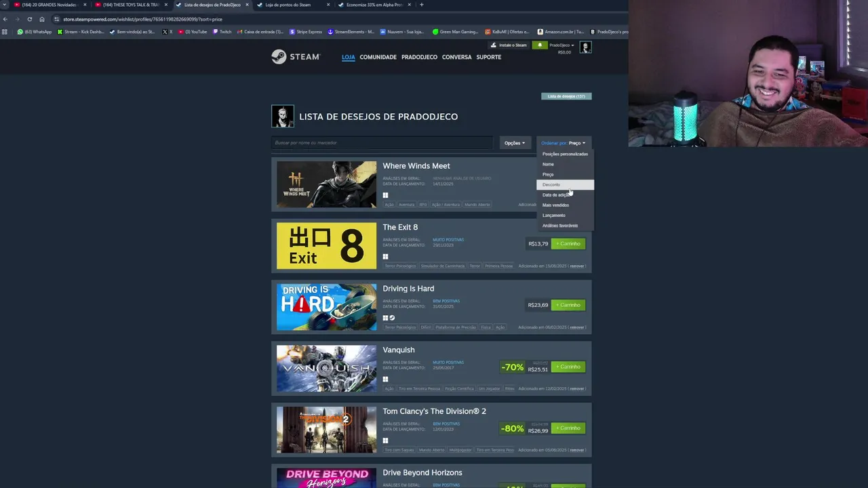The image size is (868, 488).
Task: Open the Green Man Gaming bookmark
Action: coord(456,32)
